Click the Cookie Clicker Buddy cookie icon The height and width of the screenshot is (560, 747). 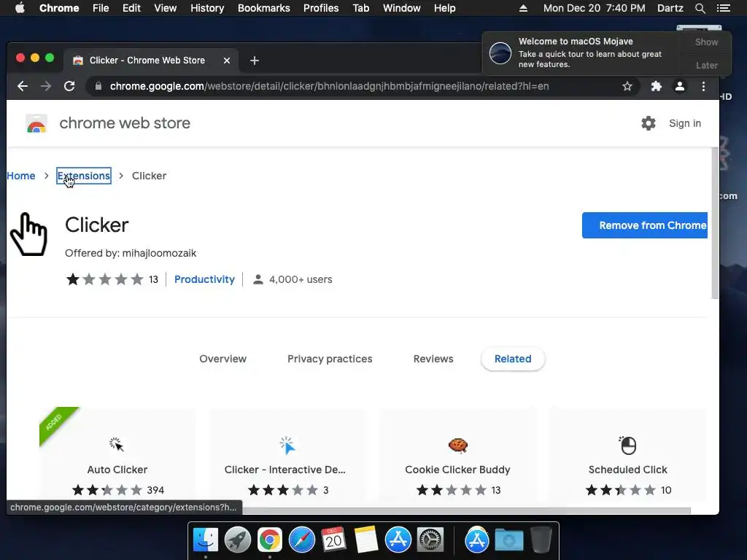click(x=458, y=446)
